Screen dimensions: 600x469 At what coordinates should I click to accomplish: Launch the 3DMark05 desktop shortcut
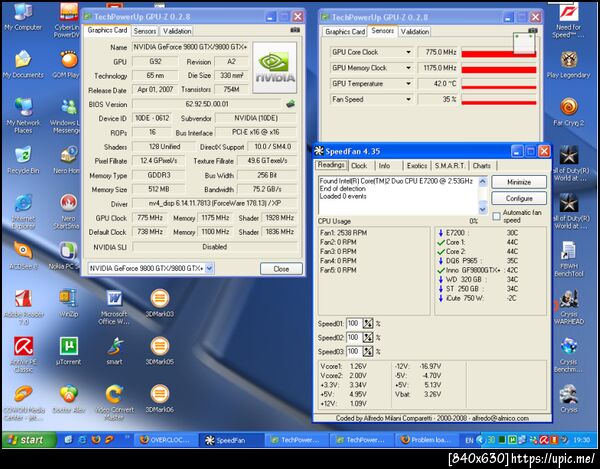point(160,351)
